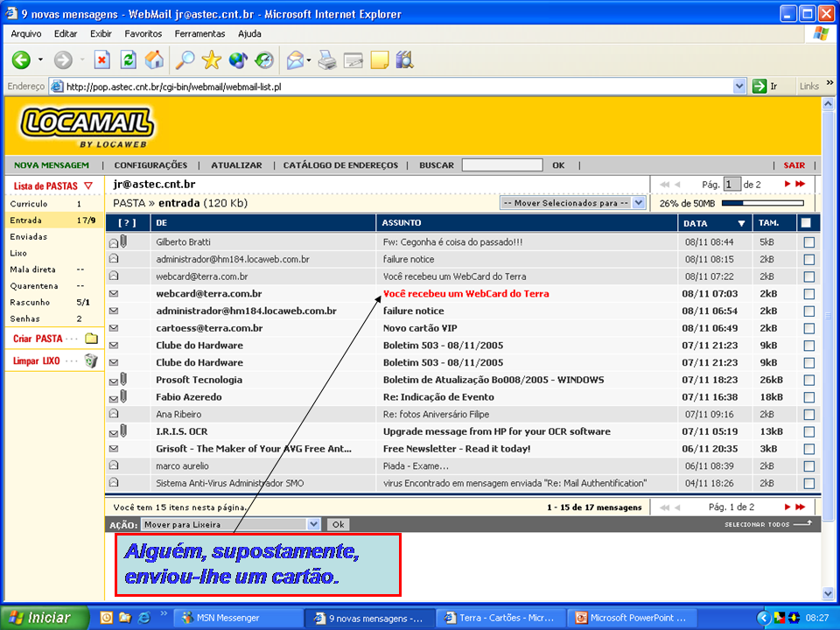
Task: Click the Iniciar Start button
Action: point(44,618)
